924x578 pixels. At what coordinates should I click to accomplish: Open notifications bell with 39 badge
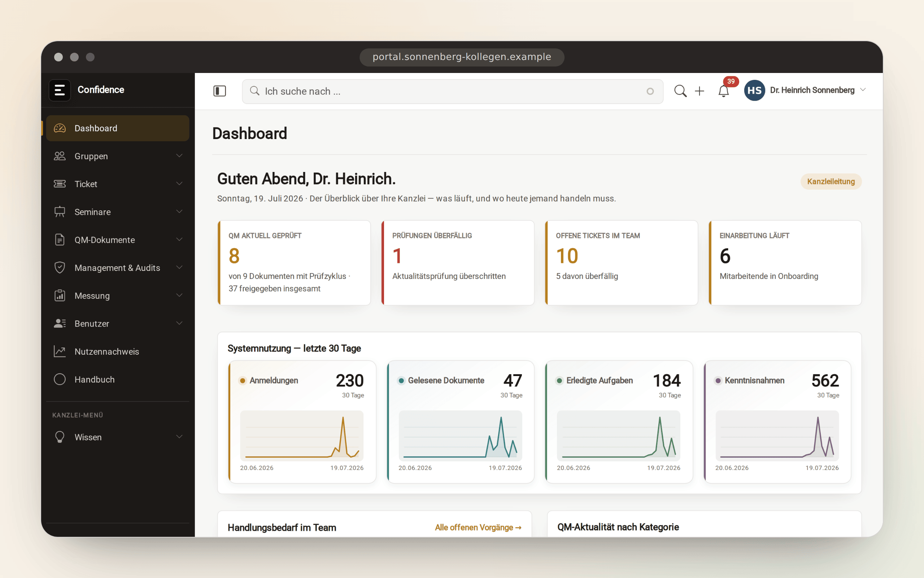724,91
